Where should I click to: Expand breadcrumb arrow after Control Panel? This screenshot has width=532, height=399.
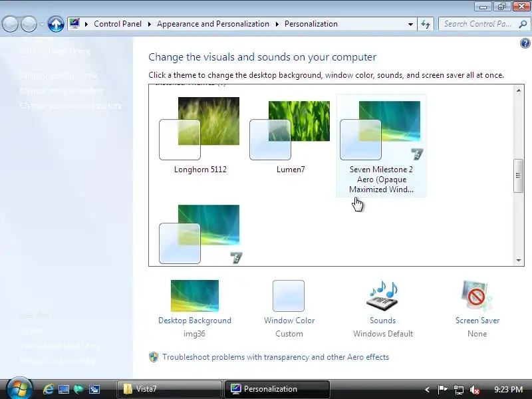click(x=149, y=24)
